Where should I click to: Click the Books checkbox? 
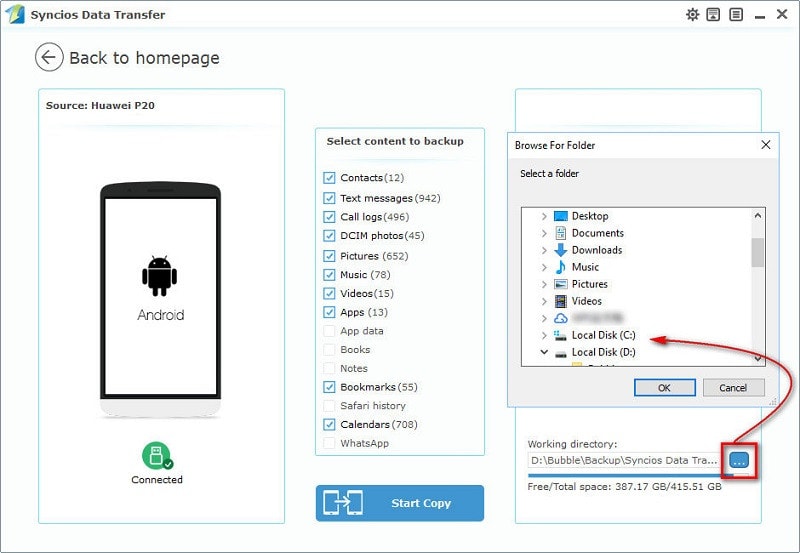pyautogui.click(x=329, y=350)
